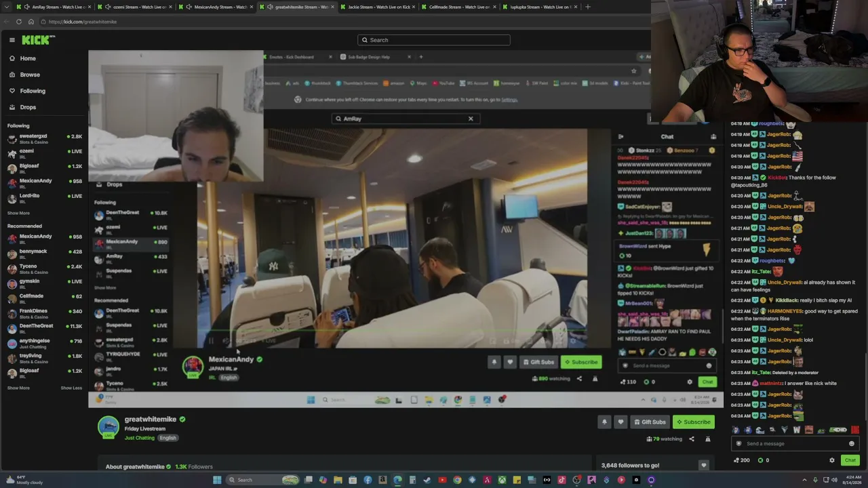
Task: Click the browser address bar URL
Action: [83, 22]
